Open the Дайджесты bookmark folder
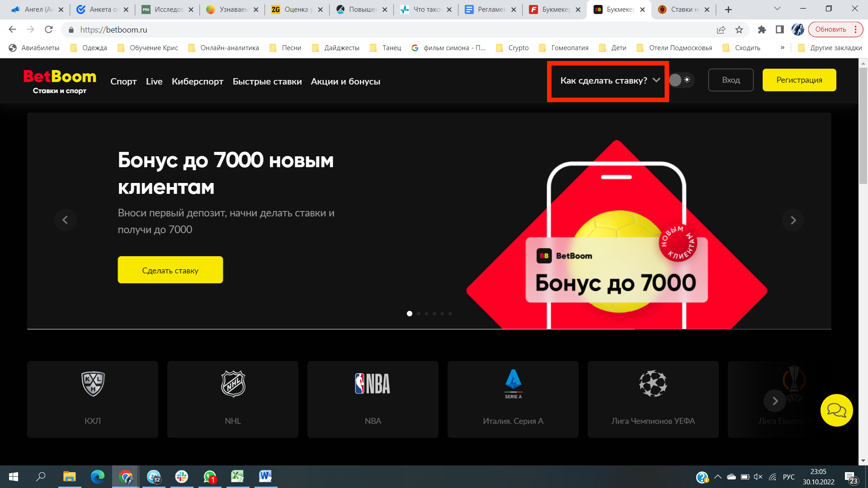This screenshot has height=488, width=868. (x=335, y=48)
